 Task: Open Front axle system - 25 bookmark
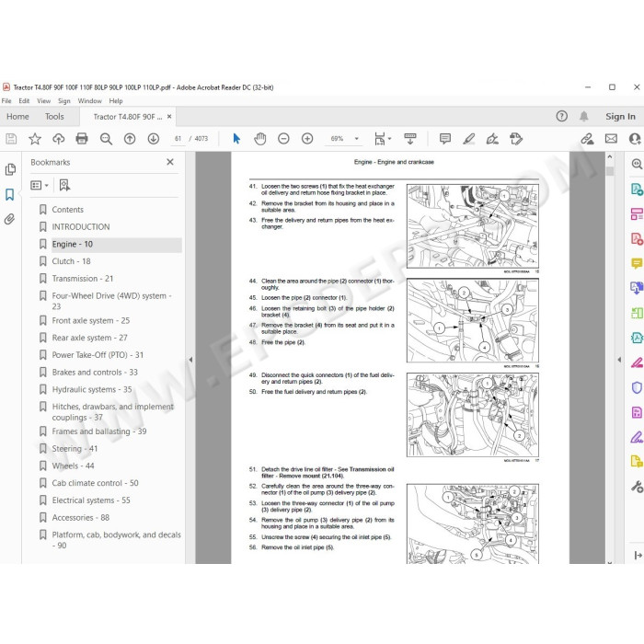pos(91,320)
